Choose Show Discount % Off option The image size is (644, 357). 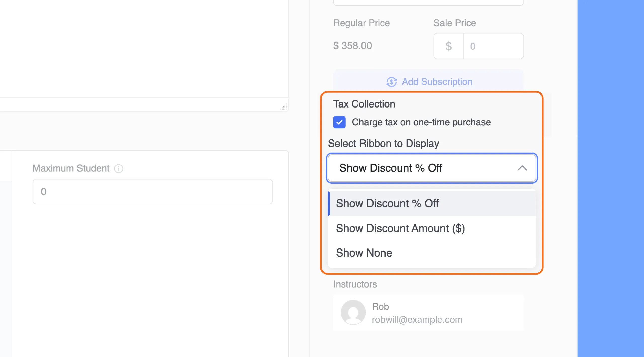(x=432, y=203)
